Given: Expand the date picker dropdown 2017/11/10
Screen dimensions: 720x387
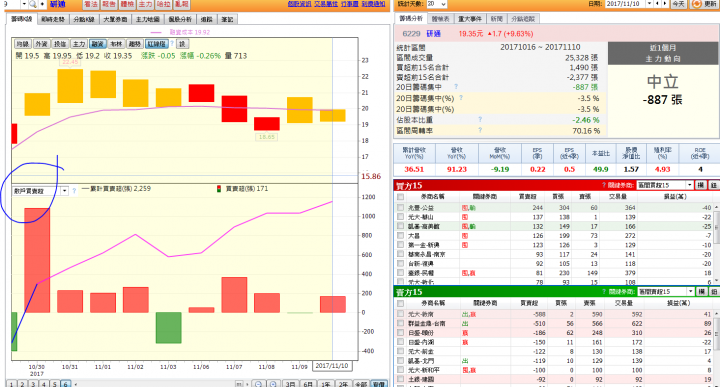Looking at the screenshot, I should coord(649,4).
